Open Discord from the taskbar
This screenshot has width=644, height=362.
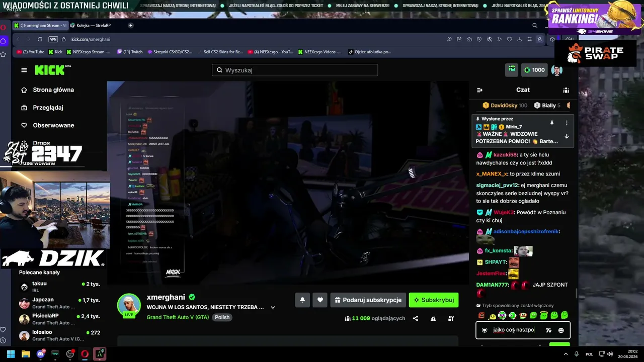[41, 354]
